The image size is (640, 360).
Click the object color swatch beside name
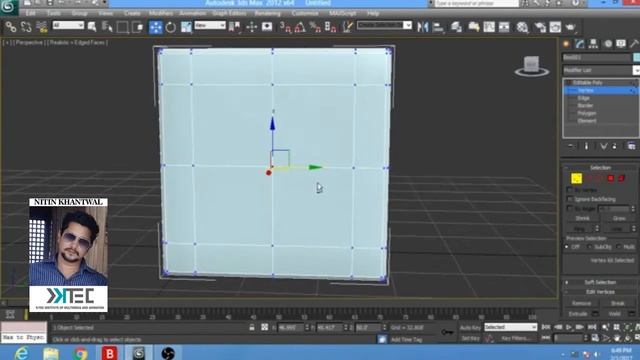(x=636, y=58)
